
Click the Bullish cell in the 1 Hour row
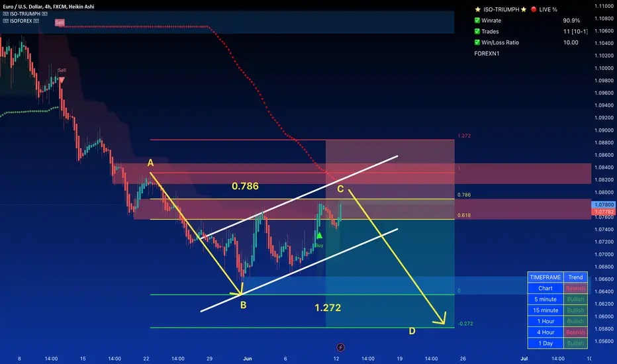click(575, 321)
